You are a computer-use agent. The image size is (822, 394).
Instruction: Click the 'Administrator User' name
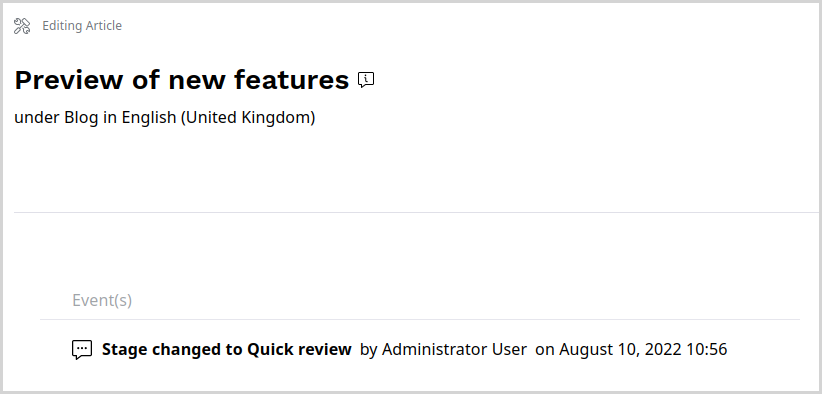454,349
